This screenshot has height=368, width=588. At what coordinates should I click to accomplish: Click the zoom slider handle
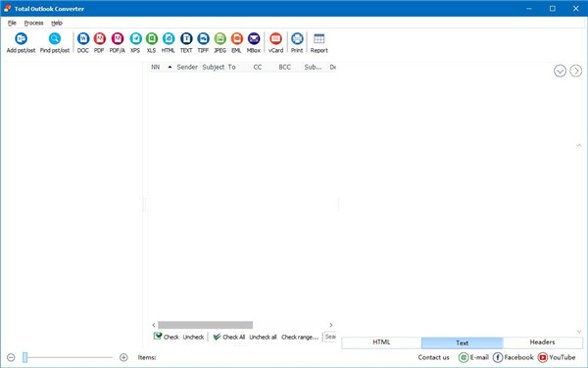pos(25,357)
